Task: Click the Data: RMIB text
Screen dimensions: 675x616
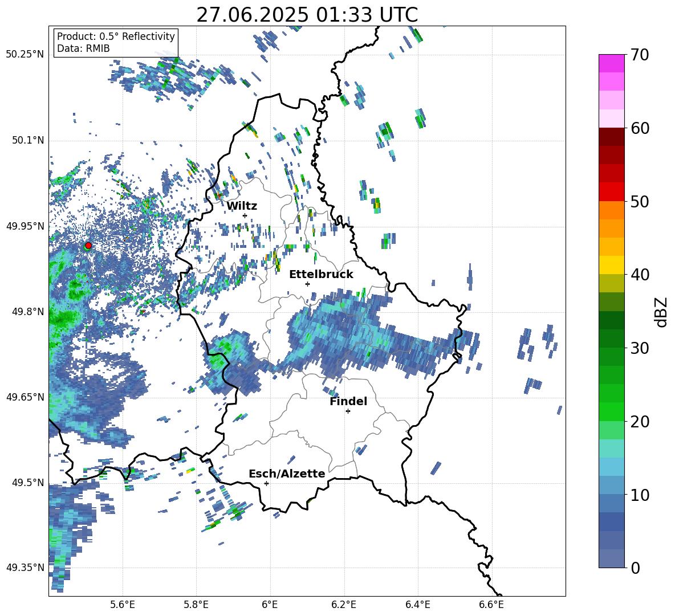Action: [x=83, y=48]
